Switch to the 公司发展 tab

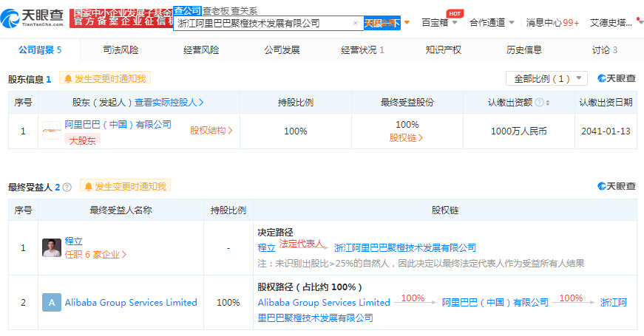(282, 50)
